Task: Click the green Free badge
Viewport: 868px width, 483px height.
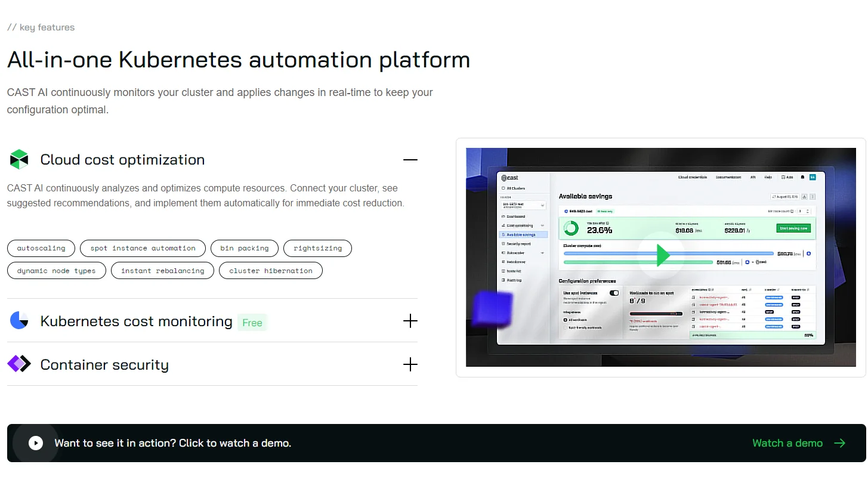Action: coord(252,323)
